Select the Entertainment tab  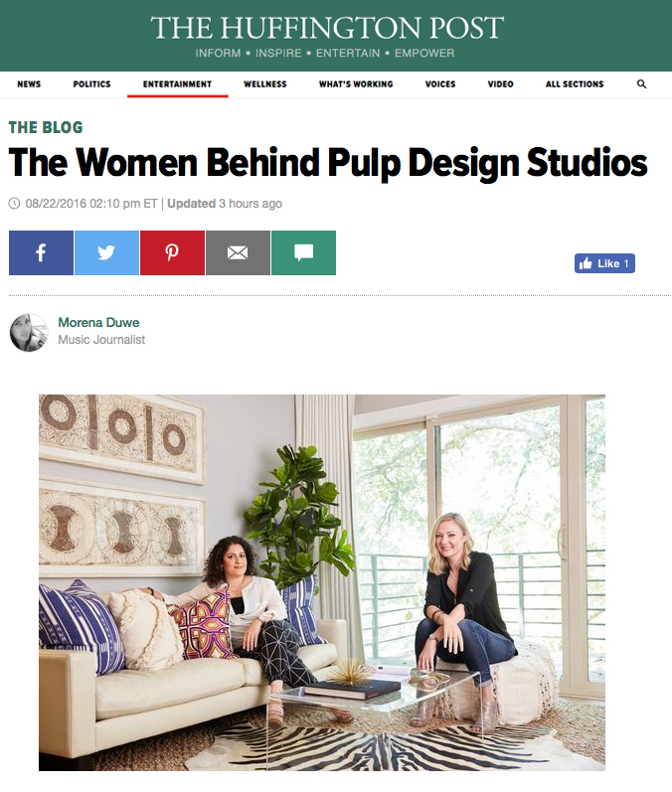[177, 84]
